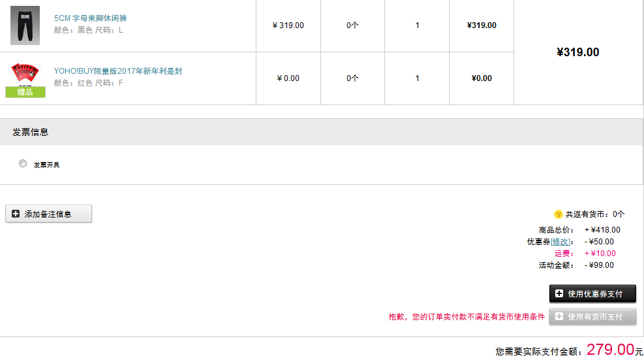This screenshot has height=360, width=644.
Task: Expand the disabled 使用有货币支付 option
Action: [592, 316]
